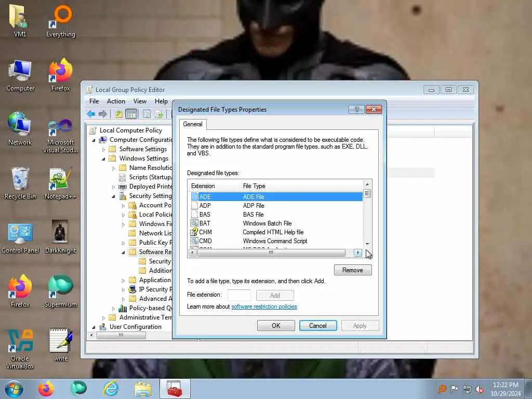Select the CMD Windows Command Script row

point(276,241)
